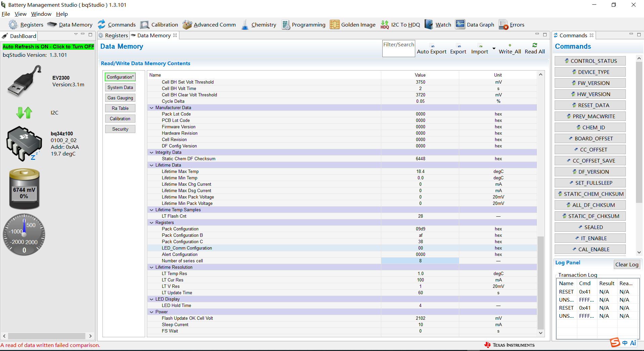
Task: Click the bq34z100 chip icon
Action: point(24,143)
